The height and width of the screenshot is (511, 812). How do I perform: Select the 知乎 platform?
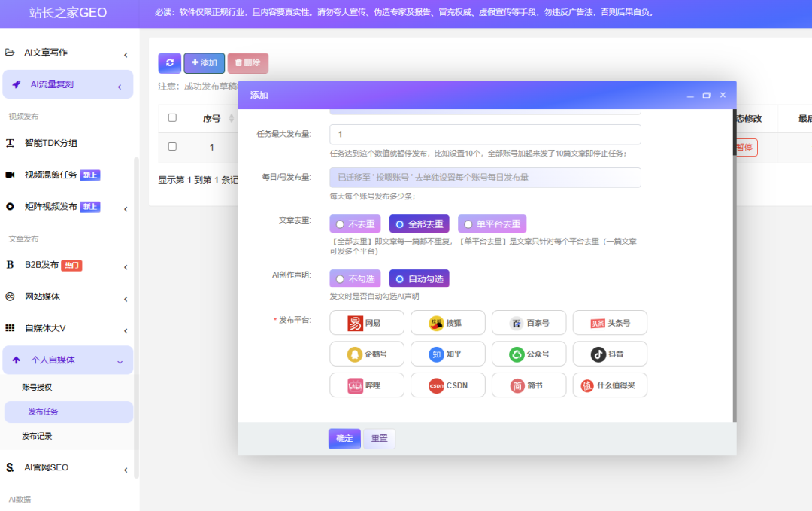pyautogui.click(x=448, y=354)
